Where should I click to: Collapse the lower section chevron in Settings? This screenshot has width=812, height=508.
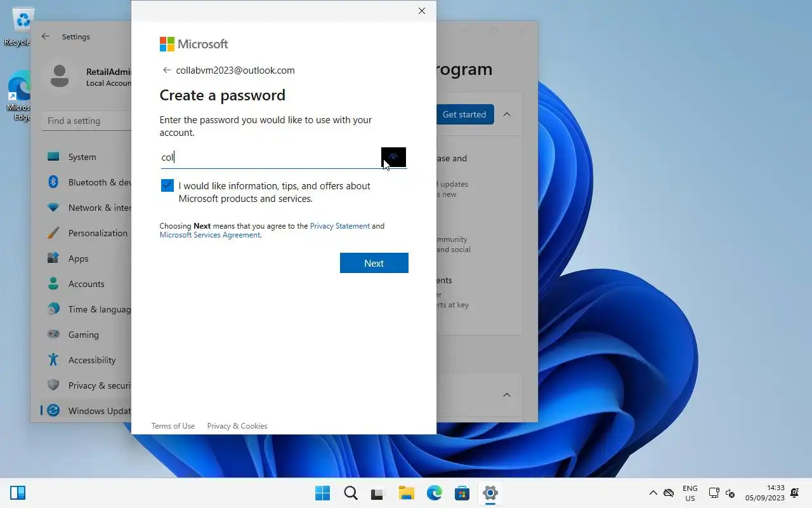tap(507, 395)
